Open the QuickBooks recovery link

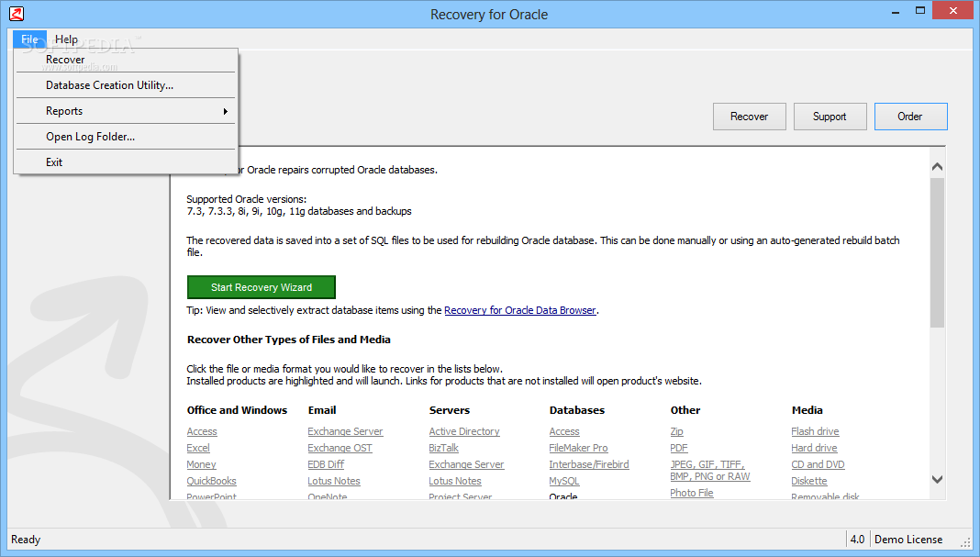[211, 481]
